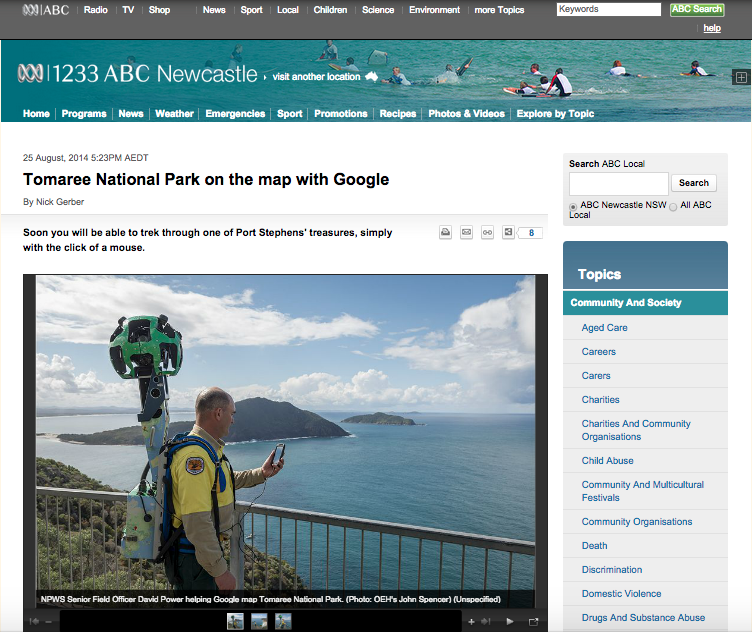Select the third gallery thumbnail

point(283,621)
